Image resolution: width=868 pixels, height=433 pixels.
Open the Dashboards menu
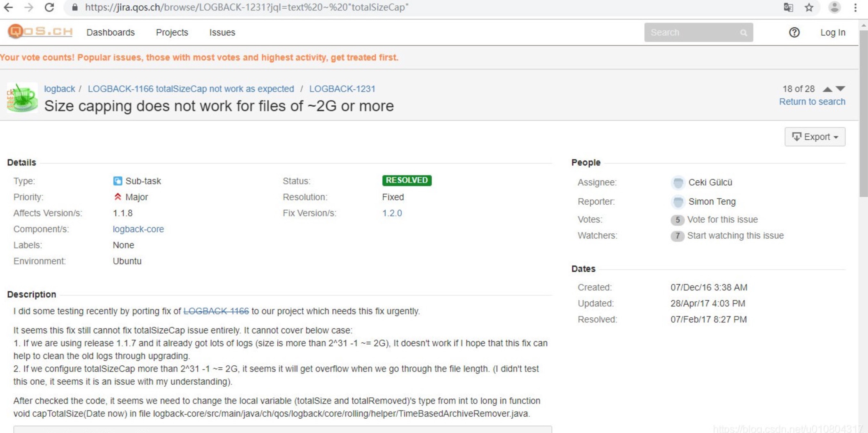click(111, 32)
